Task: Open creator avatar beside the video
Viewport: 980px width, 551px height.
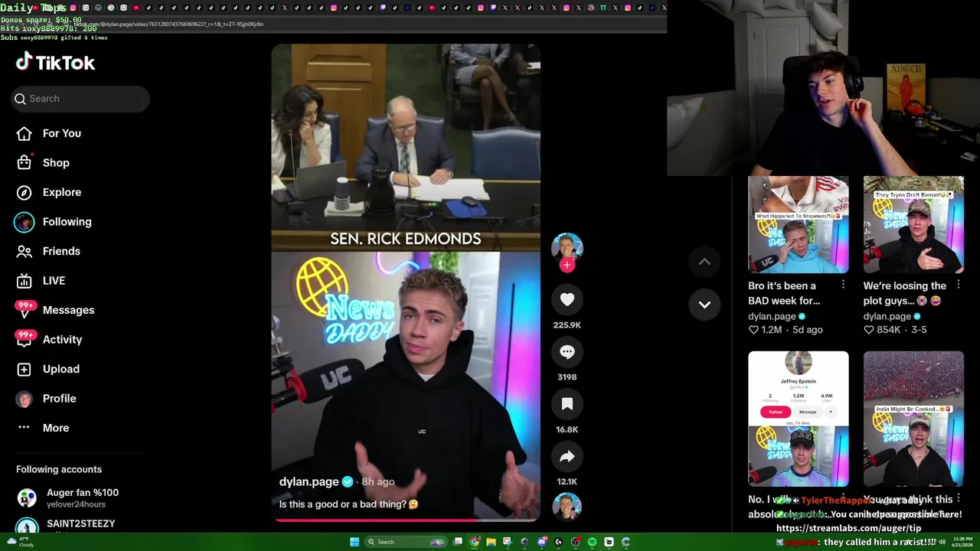Action: [x=567, y=248]
